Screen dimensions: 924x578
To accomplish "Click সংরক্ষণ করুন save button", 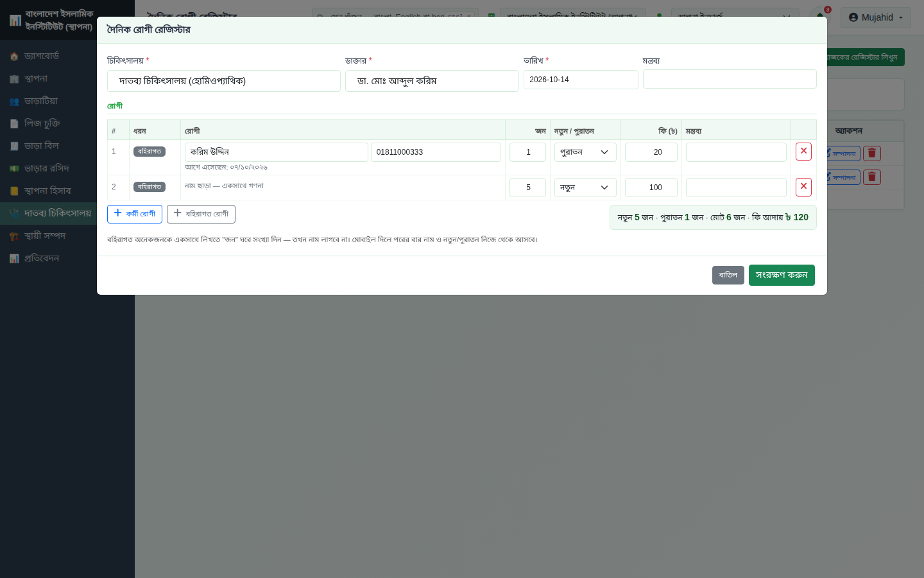I will (782, 275).
